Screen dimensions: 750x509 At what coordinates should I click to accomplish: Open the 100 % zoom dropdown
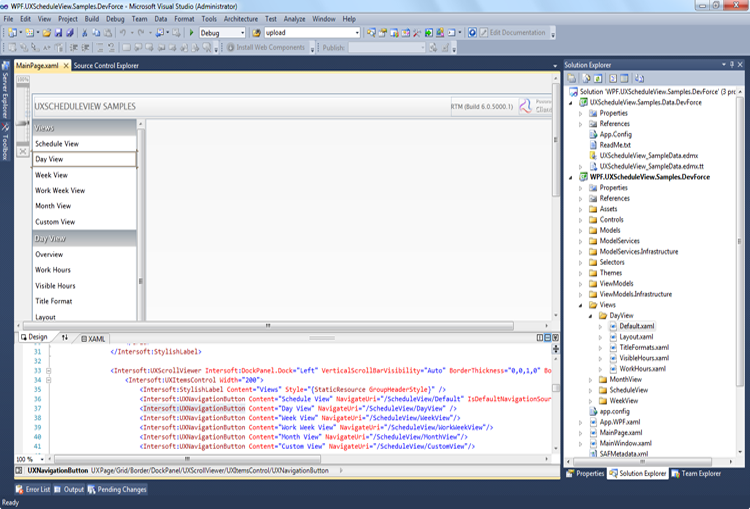click(x=42, y=459)
